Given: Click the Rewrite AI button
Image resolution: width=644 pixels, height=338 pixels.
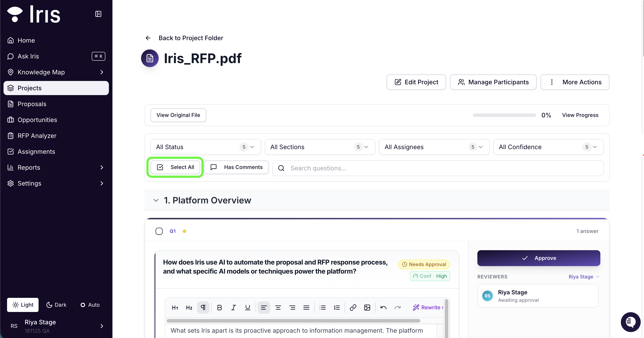Looking at the screenshot, I should [428, 308].
